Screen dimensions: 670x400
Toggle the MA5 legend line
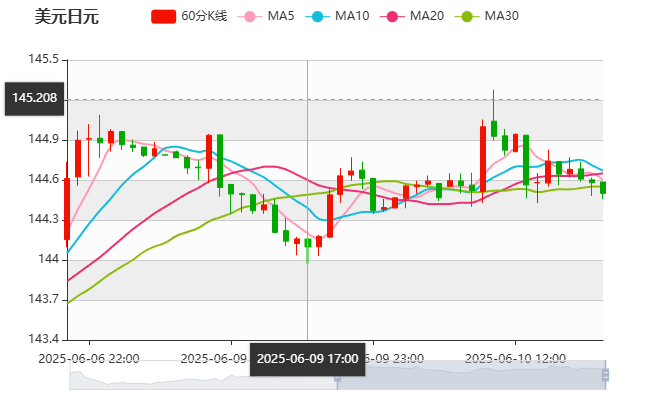[266, 17]
